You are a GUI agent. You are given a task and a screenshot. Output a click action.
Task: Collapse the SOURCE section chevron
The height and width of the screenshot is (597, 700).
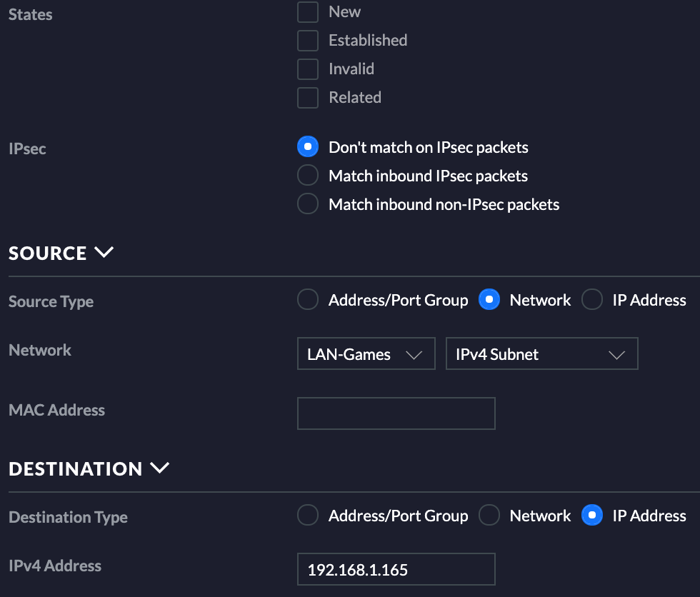click(104, 252)
